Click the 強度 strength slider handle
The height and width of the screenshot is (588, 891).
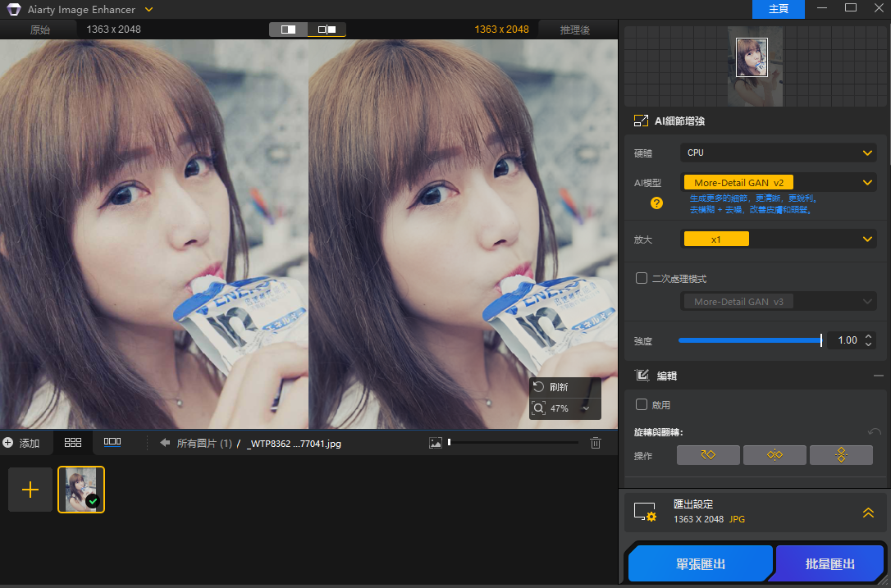821,340
